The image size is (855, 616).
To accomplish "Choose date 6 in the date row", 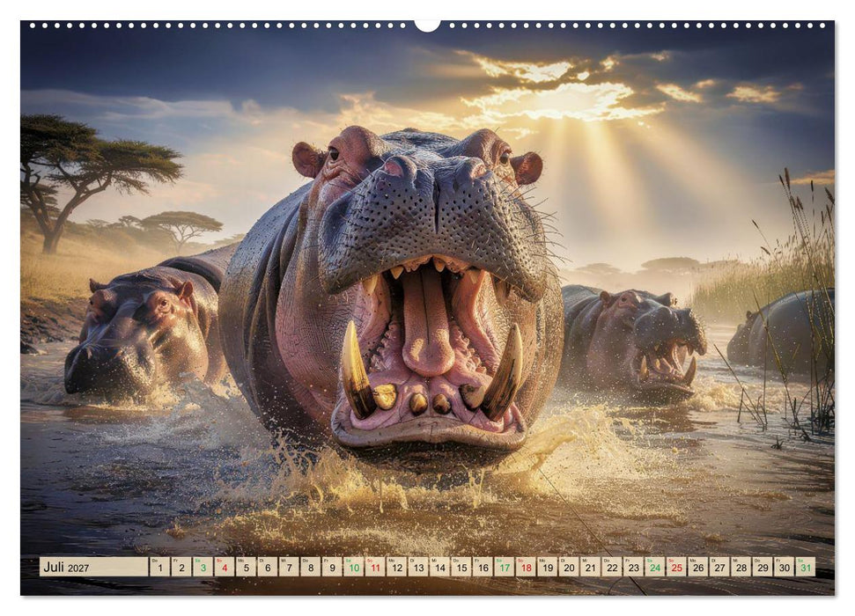I will click(267, 567).
